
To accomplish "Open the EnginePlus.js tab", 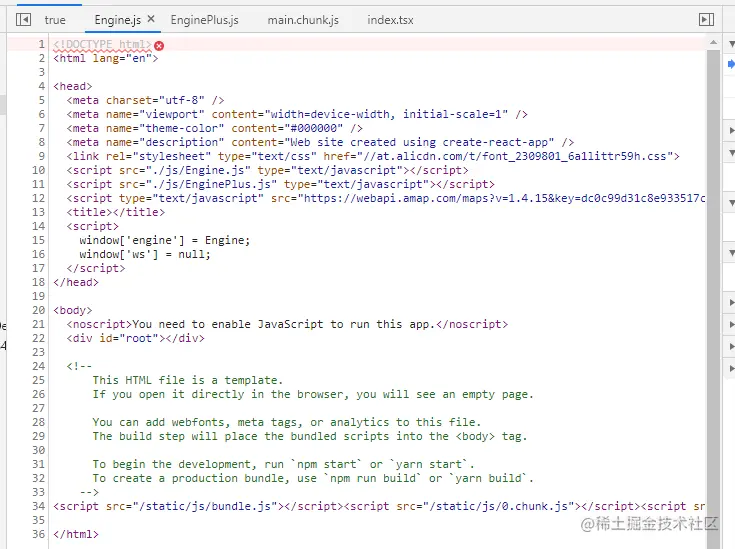I will [x=204, y=20].
